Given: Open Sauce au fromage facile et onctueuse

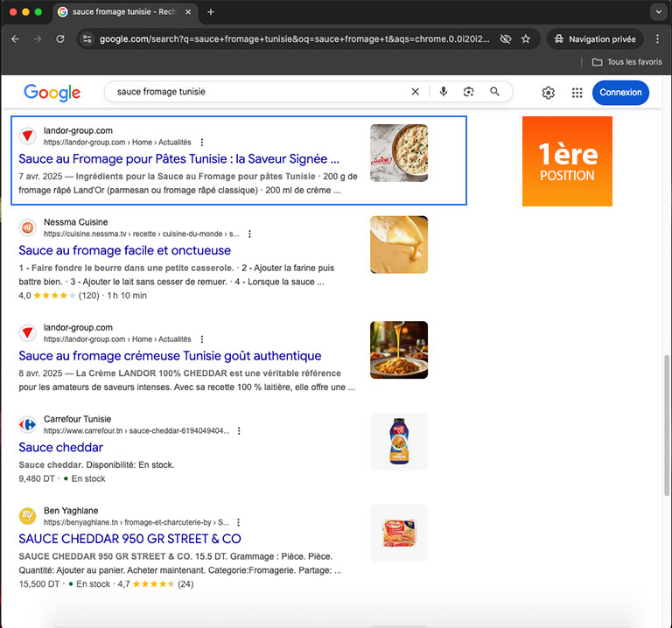Looking at the screenshot, I should coord(125,251).
